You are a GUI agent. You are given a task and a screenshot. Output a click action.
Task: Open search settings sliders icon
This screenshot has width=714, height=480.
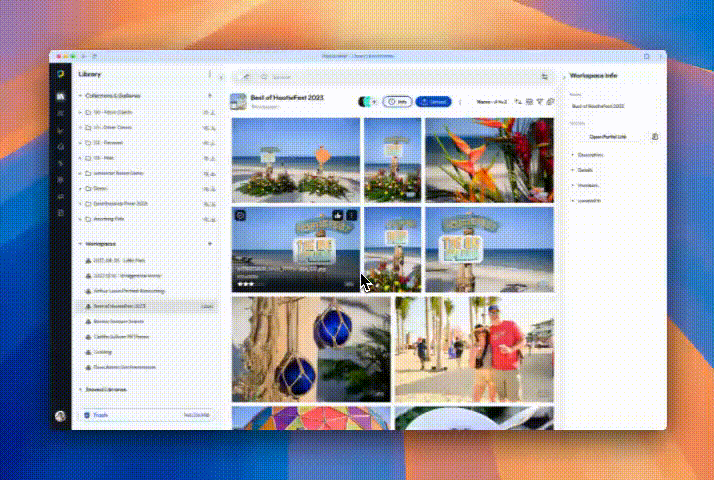click(545, 77)
